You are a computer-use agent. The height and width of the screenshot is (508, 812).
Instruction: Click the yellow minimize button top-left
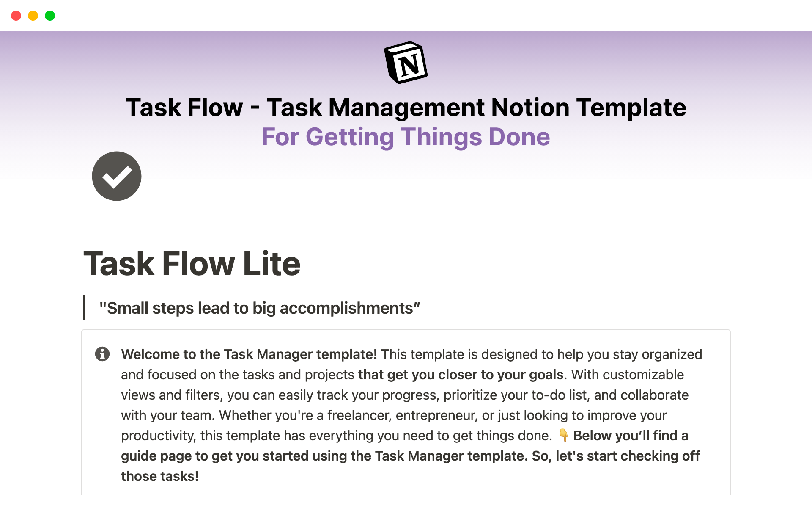point(32,16)
